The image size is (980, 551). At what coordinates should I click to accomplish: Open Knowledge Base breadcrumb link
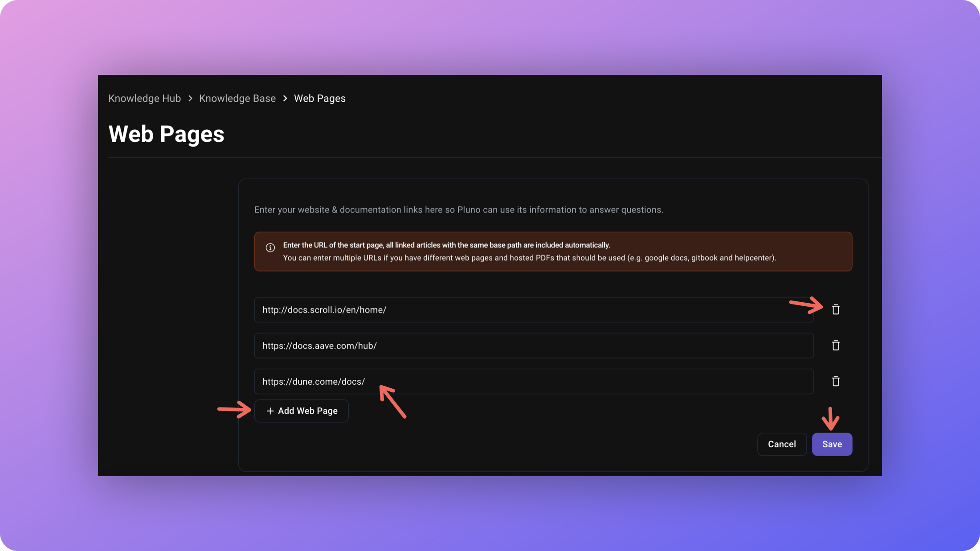pyautogui.click(x=237, y=99)
